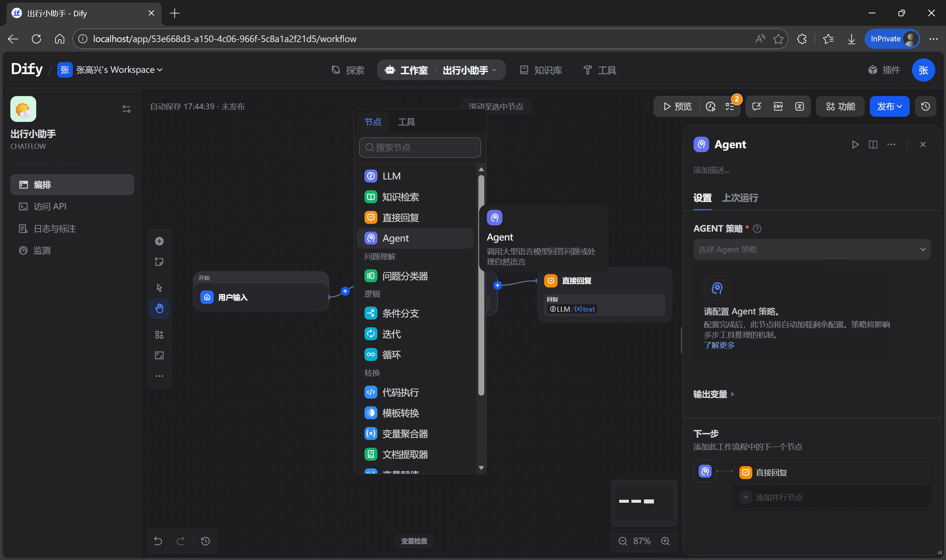Switch to the 工具 tab
The height and width of the screenshot is (560, 946).
tap(406, 122)
